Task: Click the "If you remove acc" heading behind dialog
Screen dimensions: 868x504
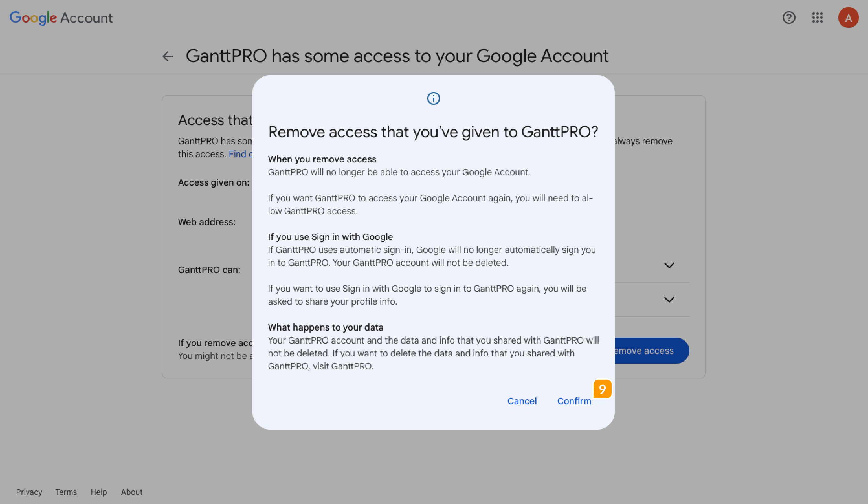Action: tap(215, 343)
